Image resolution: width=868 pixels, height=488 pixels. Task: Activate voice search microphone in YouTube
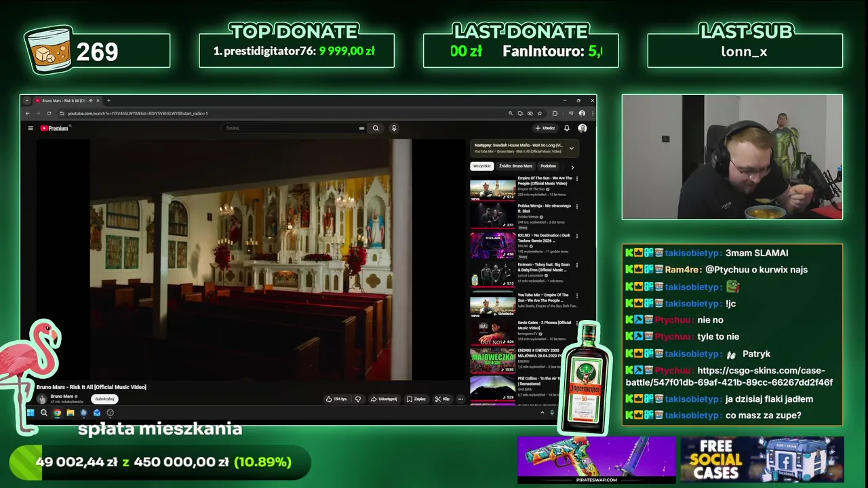[x=394, y=128]
